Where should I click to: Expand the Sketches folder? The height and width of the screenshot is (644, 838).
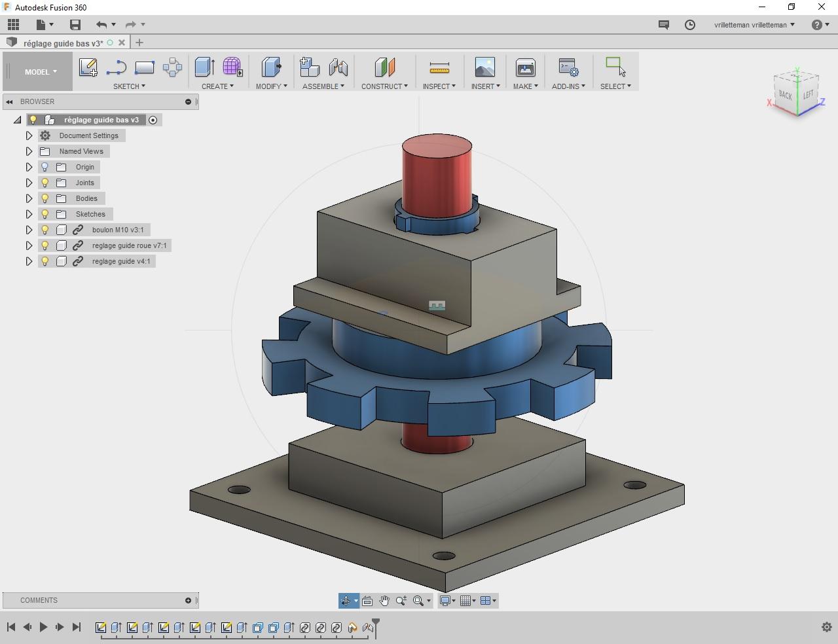click(x=29, y=214)
